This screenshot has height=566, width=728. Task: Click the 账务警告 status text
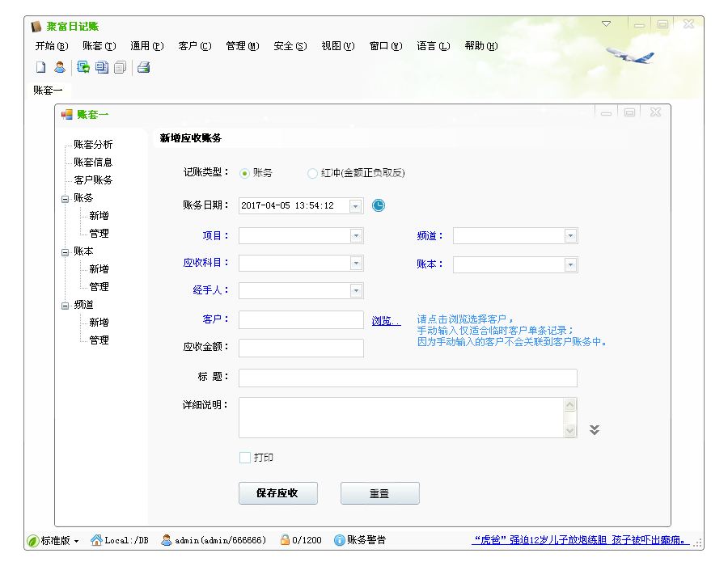(x=366, y=540)
